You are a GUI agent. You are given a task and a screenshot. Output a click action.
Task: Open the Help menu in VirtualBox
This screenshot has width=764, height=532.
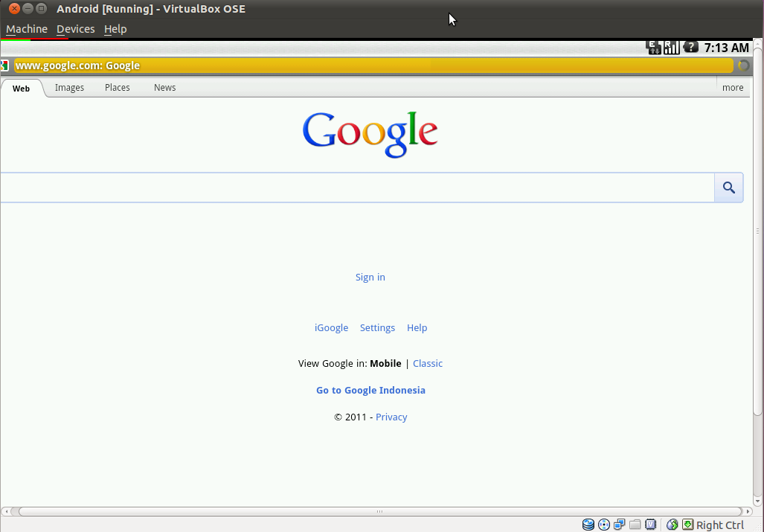pos(115,29)
